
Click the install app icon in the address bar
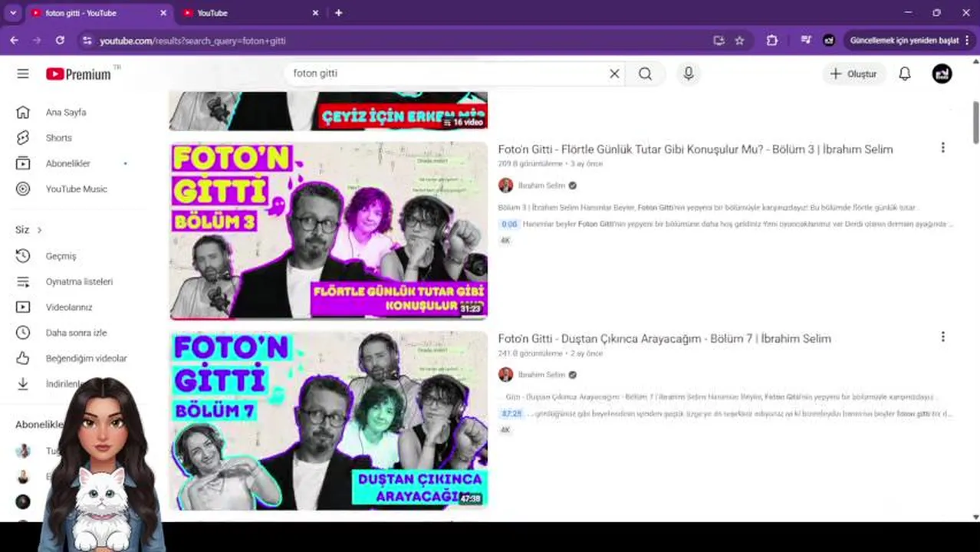tap(719, 41)
